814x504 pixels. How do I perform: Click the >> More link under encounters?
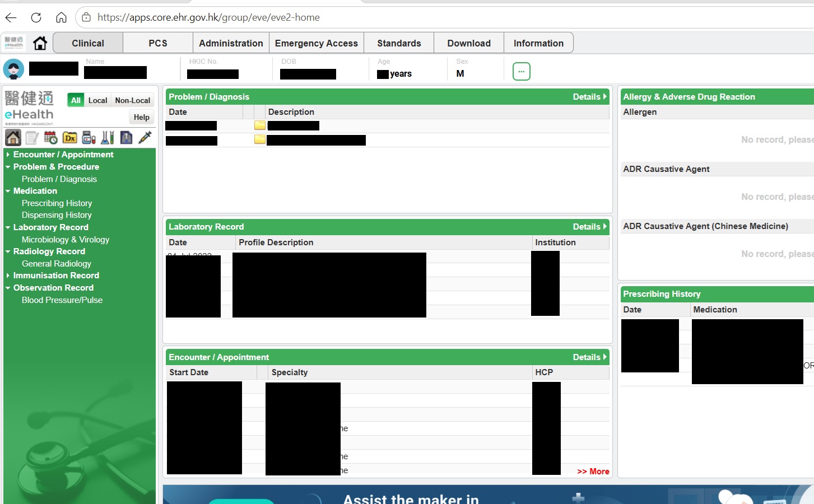click(x=593, y=472)
